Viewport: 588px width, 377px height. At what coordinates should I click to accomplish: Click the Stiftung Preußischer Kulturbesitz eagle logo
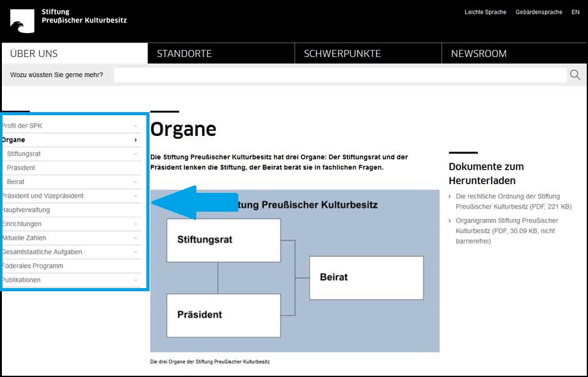pos(22,21)
